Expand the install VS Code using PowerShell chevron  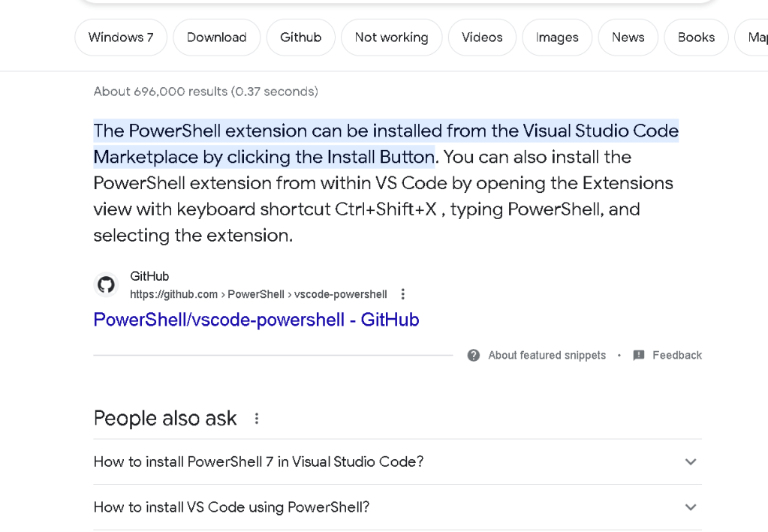coord(691,507)
